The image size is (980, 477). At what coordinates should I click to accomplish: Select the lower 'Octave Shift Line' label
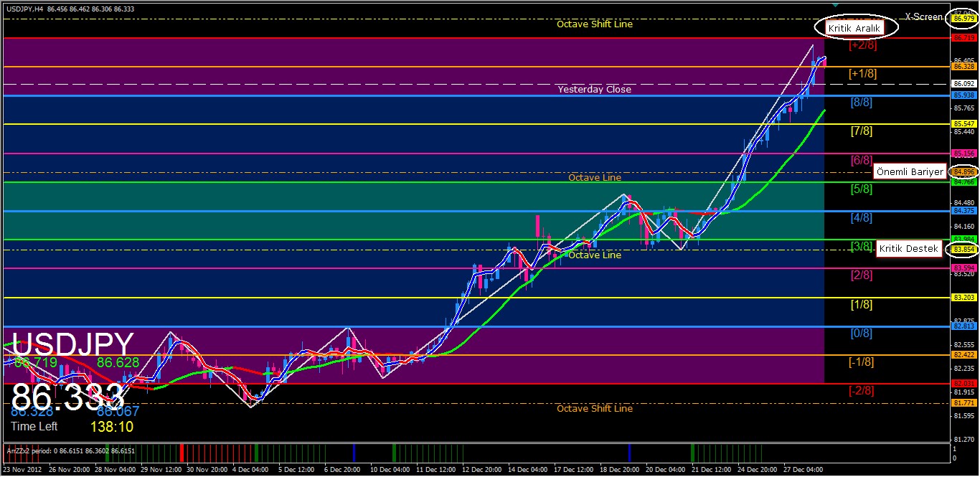coord(594,408)
